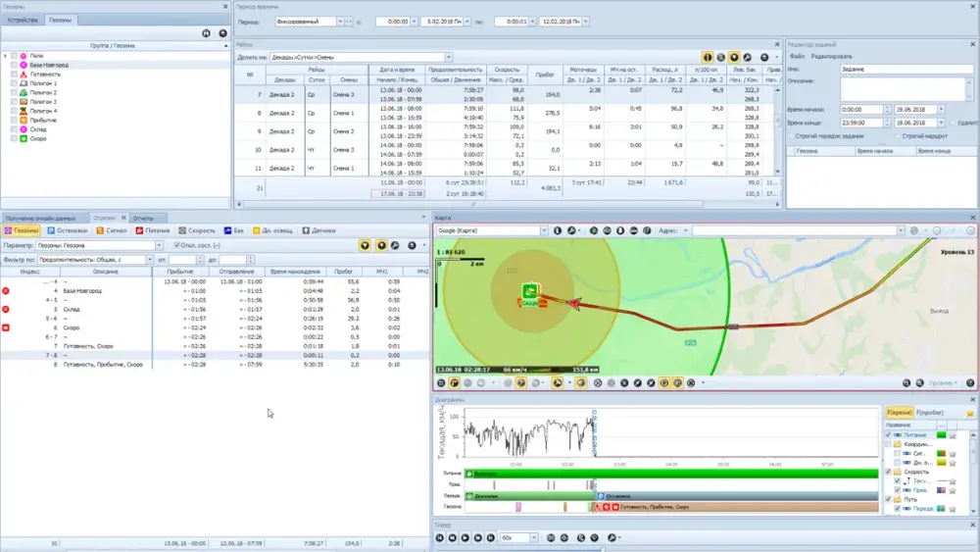
Task: Click the rightmost round icon in the map bottom toolbar
Action: [970, 383]
